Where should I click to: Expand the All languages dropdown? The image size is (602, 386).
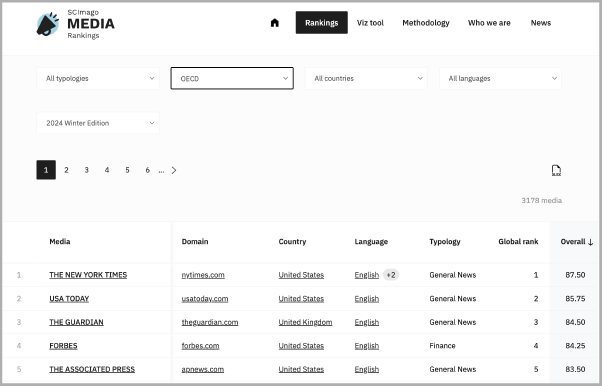pyautogui.click(x=500, y=78)
